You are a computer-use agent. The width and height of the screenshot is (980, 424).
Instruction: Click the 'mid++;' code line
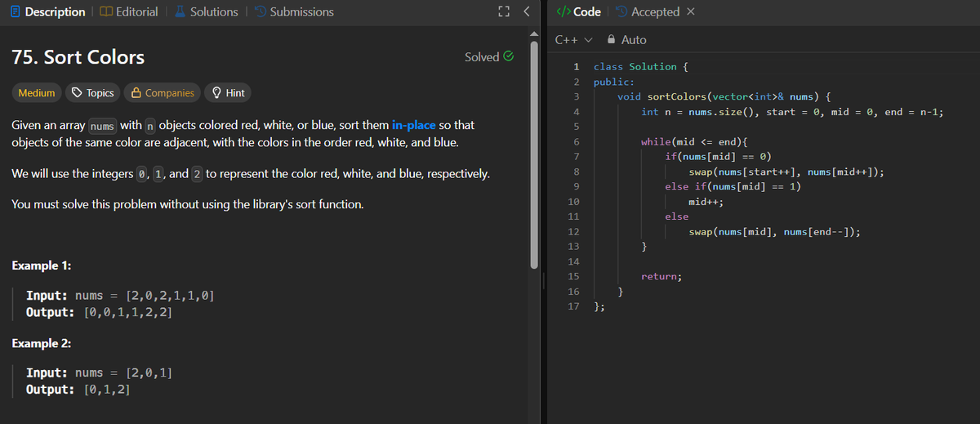pos(706,201)
